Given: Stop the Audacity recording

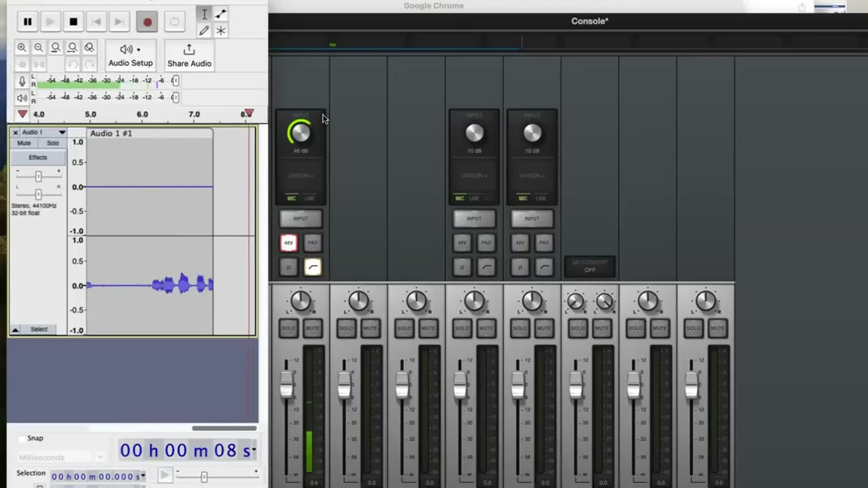Looking at the screenshot, I should tap(73, 22).
